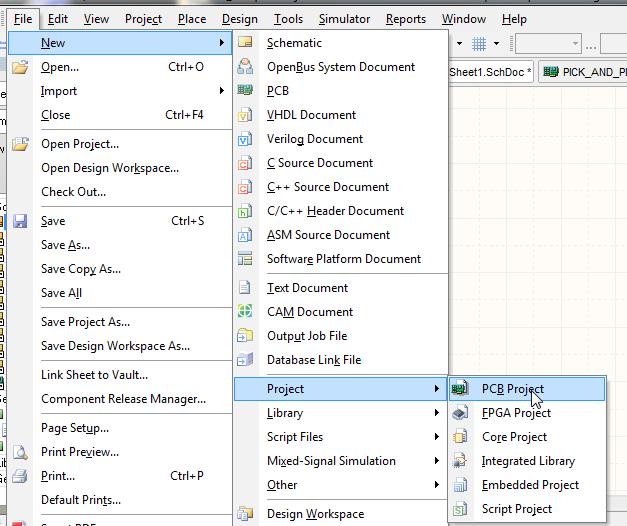Open the Reports menu
Viewport: 627px width, 526px height.
406,19
